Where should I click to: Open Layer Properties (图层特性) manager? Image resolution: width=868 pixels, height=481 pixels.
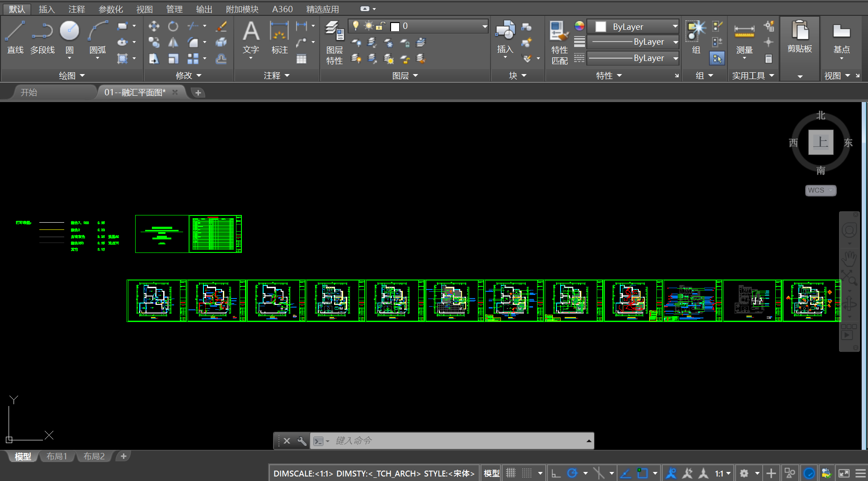click(335, 42)
